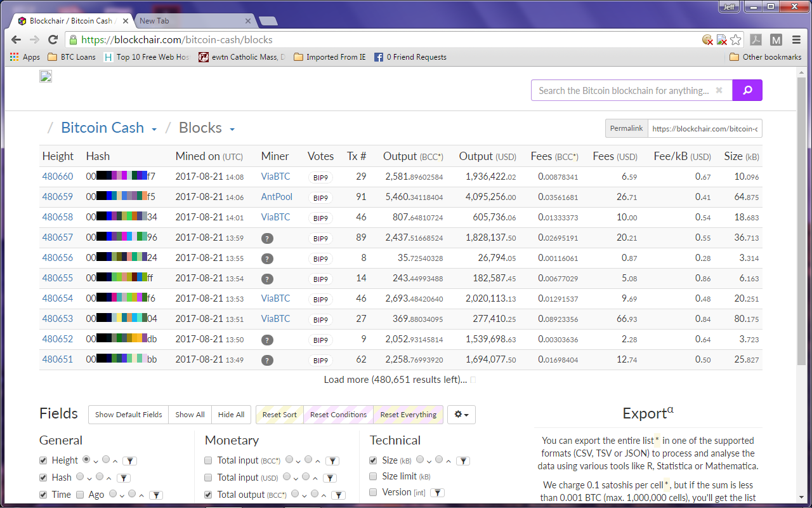
Task: Click the Reset Everything button
Action: click(x=409, y=415)
